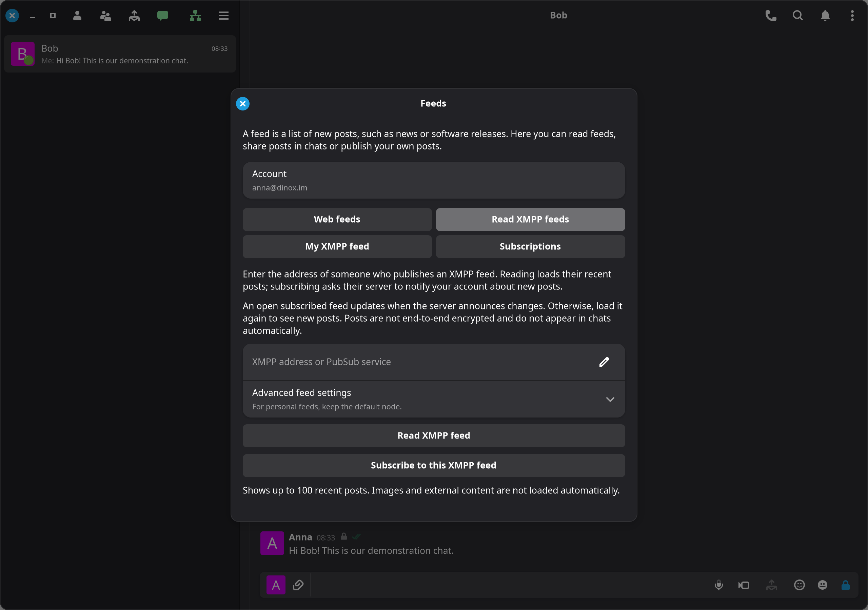The height and width of the screenshot is (610, 868).
Task: Click the upload tray icon in the chat bar
Action: [x=772, y=585]
